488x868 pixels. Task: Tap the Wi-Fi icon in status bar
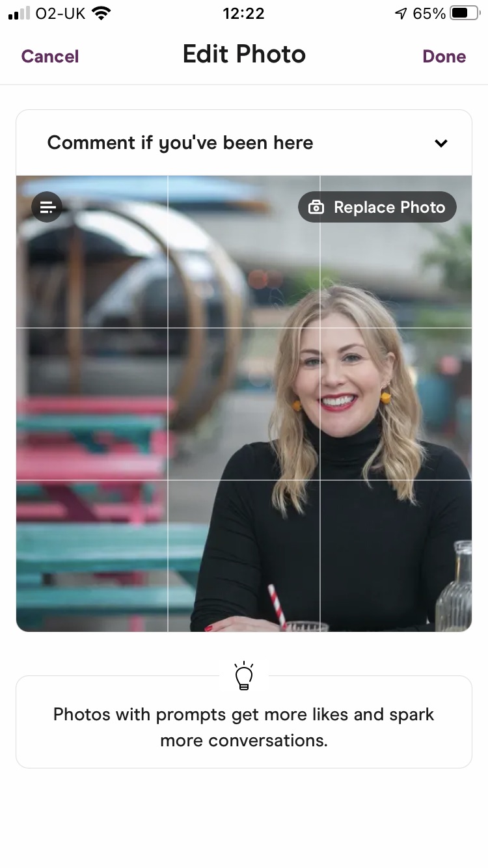(x=101, y=13)
